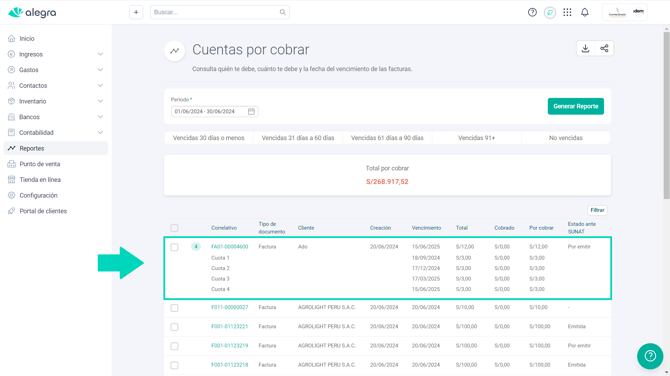This screenshot has width=670, height=376.
Task: Click the Cuota 4 row label
Action: (220, 289)
